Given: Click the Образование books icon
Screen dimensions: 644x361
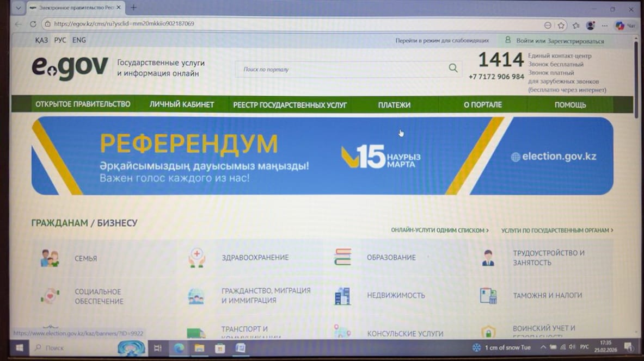Looking at the screenshot, I should 342,257.
